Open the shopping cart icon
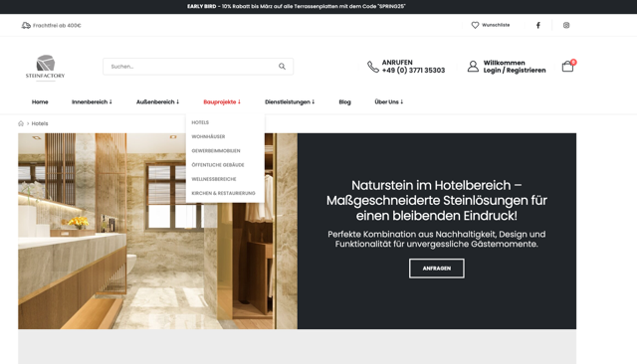This screenshot has height=364, width=637. tap(567, 67)
